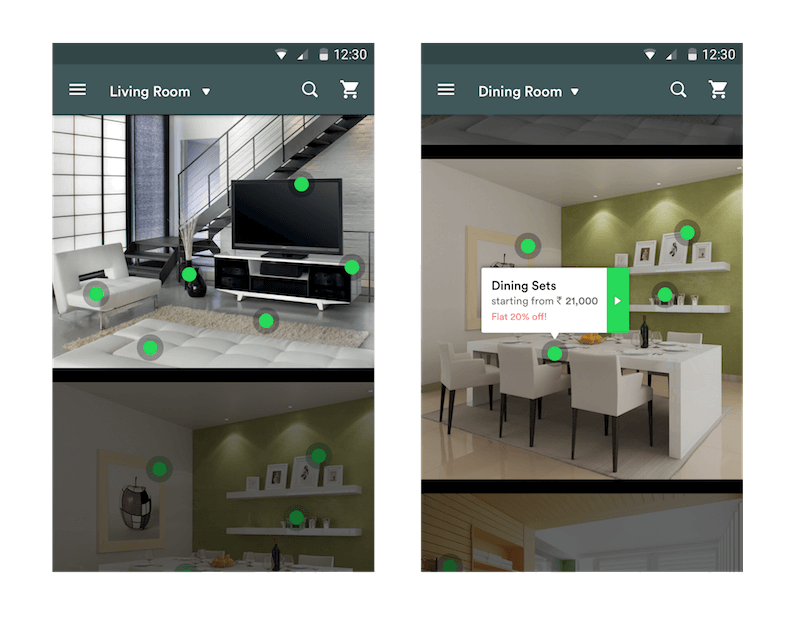The height and width of the screenshot is (621, 800).
Task: Tap hotspot on upper shelf photo frames, right screen
Action: [x=686, y=232]
